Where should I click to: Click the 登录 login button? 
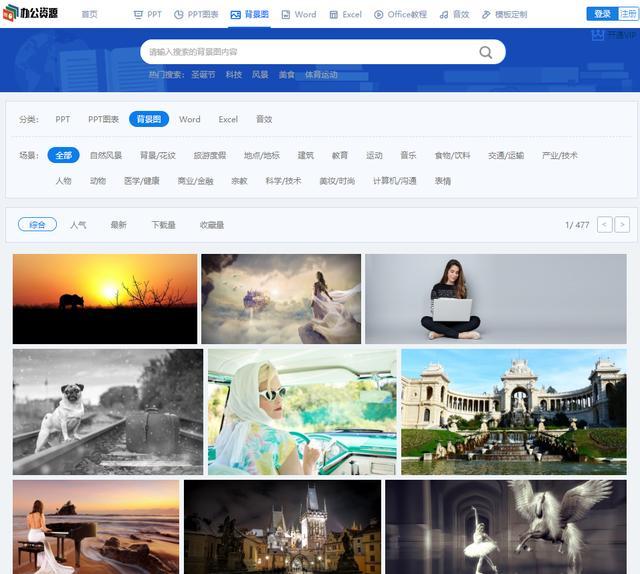click(x=602, y=14)
